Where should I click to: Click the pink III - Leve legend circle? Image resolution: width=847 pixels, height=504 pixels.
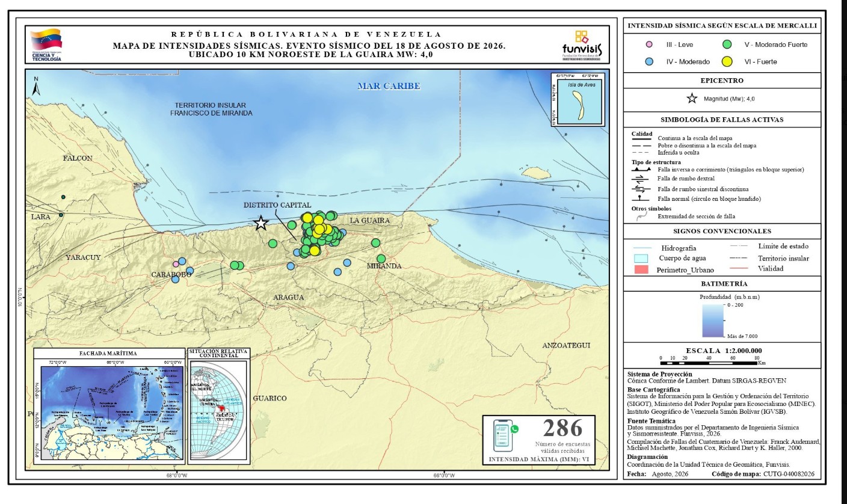pos(648,45)
